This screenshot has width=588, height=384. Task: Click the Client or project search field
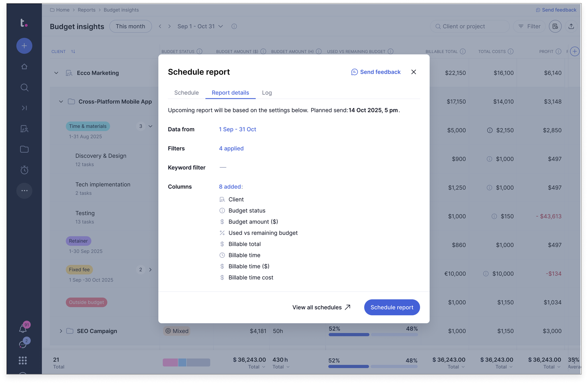click(x=470, y=26)
